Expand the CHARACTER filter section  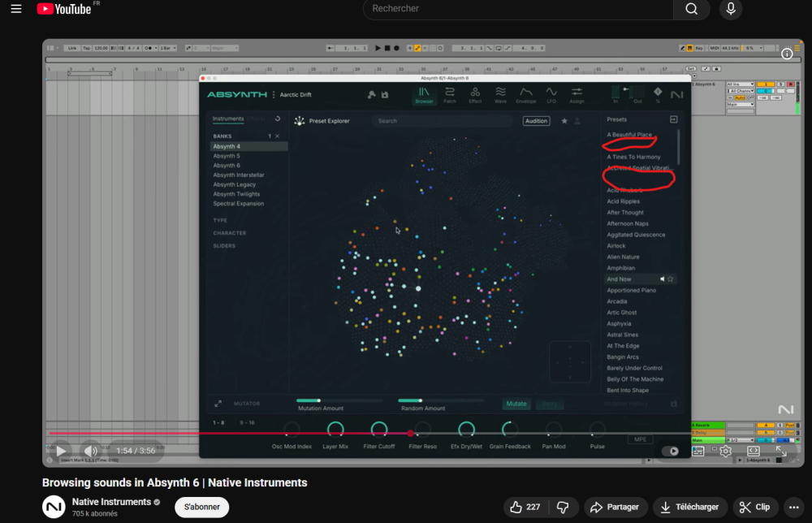[x=230, y=233]
